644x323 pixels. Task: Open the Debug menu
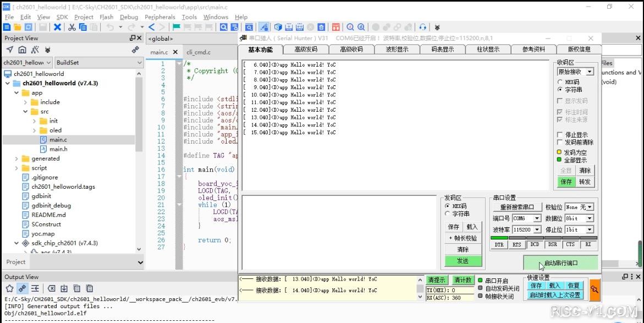click(x=129, y=17)
